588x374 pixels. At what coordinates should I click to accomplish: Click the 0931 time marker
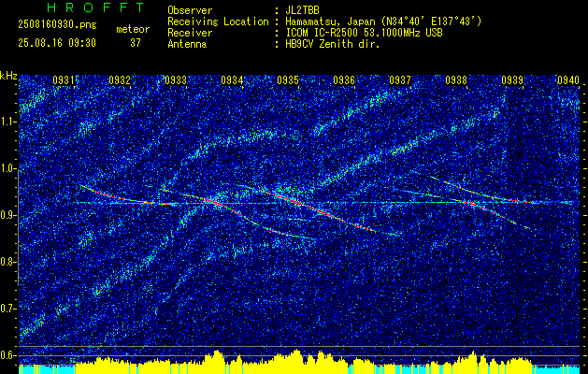(64, 79)
